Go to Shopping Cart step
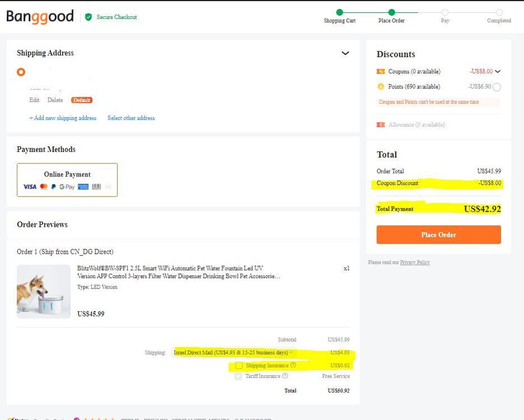The image size is (524, 420). click(x=339, y=16)
